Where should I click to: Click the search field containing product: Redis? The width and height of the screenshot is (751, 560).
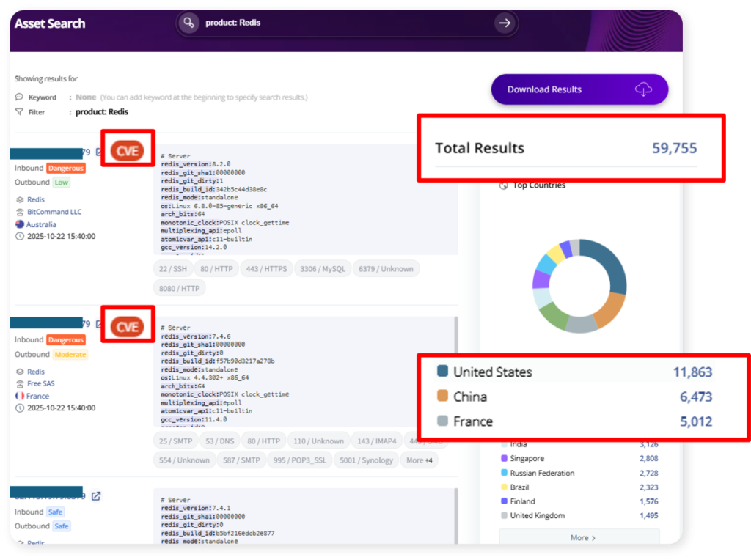[x=345, y=23]
